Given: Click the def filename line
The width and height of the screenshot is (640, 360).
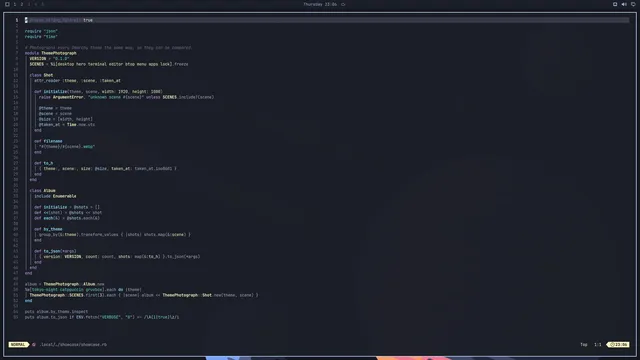Looking at the screenshot, I should click(48, 141).
